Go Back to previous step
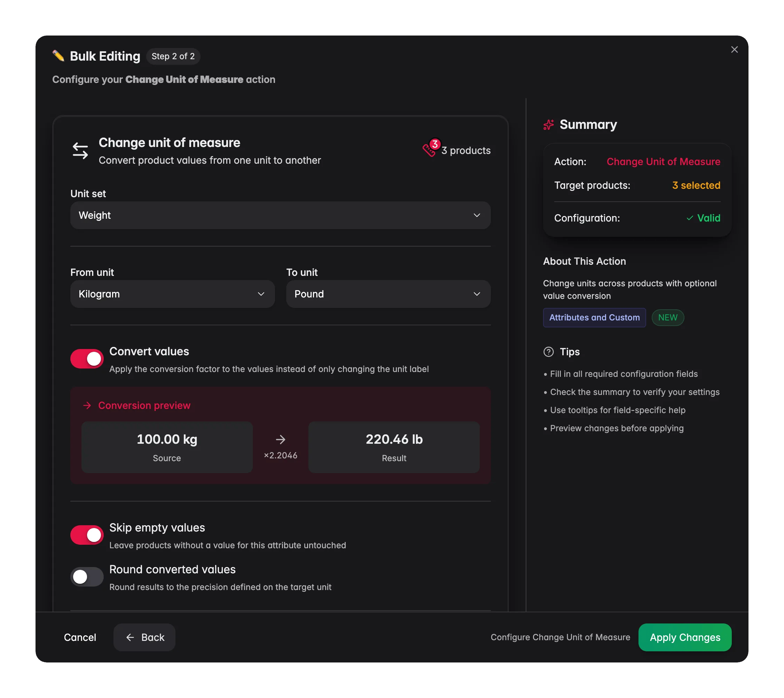 [144, 637]
